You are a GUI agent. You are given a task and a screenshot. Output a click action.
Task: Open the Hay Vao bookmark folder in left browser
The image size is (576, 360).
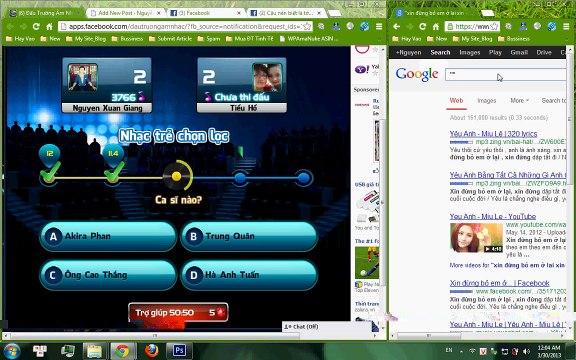(x=22, y=39)
